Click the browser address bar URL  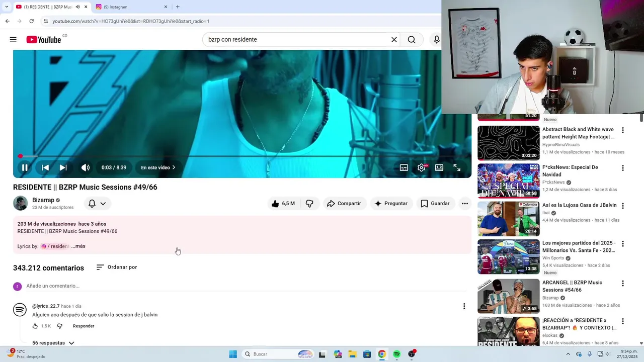pos(131,21)
